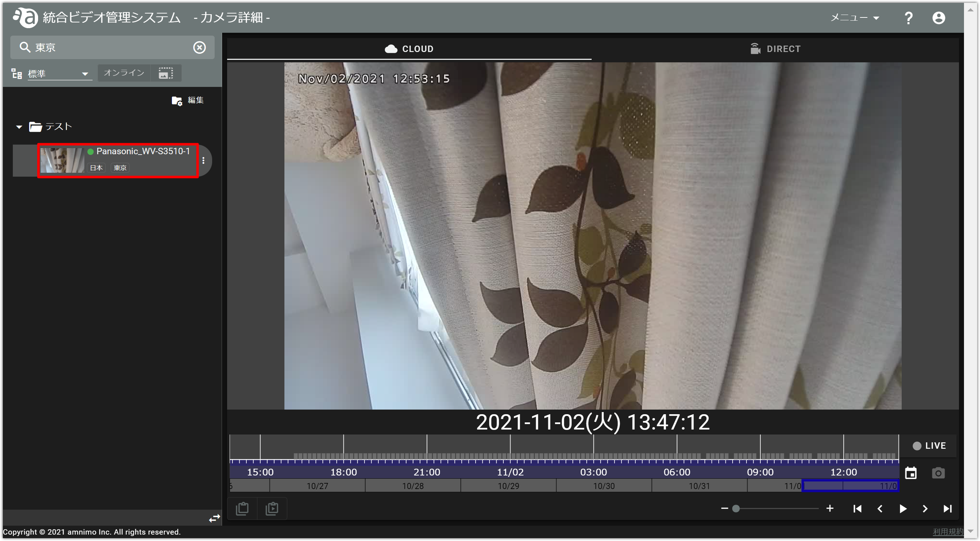
Task: Take a snapshot with camera icon
Action: point(938,473)
